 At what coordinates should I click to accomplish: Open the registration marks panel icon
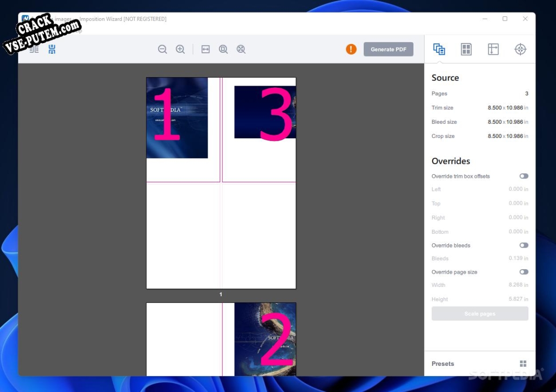[x=520, y=49]
